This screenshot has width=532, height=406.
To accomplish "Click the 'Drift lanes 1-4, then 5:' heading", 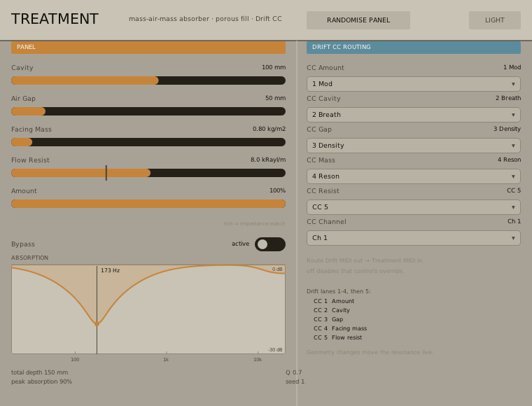I will pyautogui.click(x=339, y=291).
